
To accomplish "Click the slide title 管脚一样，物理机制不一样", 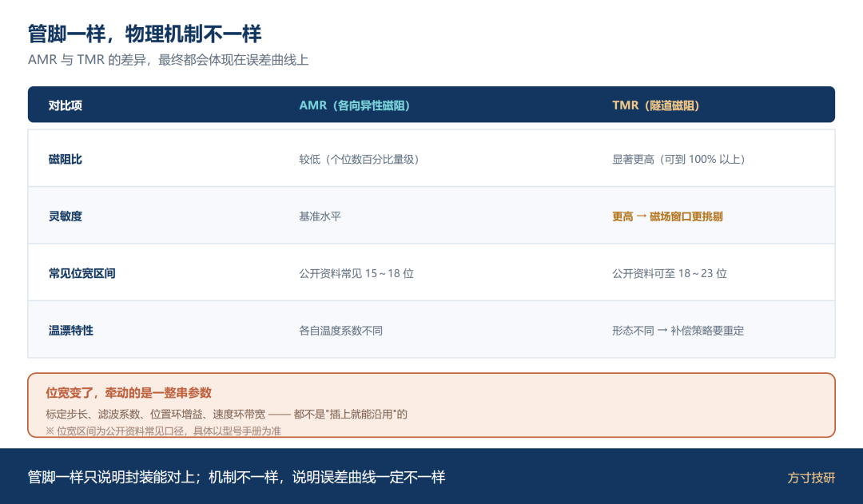I will [144, 34].
